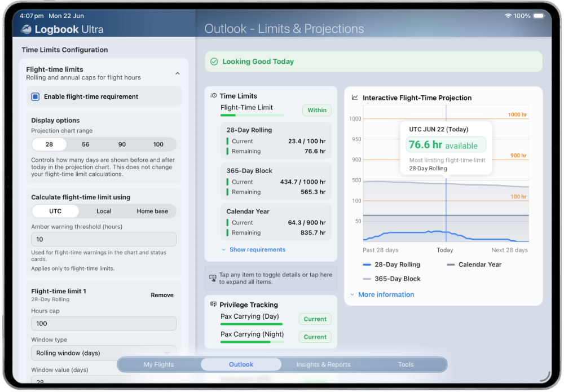Click the Today vertical marker in the chart

pyautogui.click(x=446, y=209)
